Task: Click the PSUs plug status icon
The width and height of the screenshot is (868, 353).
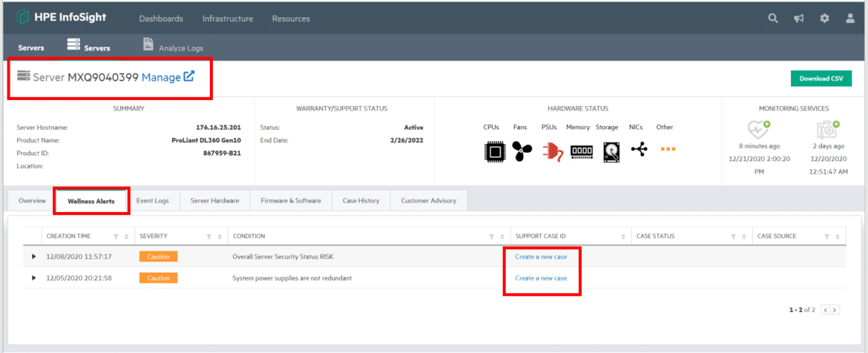Action: [553, 151]
